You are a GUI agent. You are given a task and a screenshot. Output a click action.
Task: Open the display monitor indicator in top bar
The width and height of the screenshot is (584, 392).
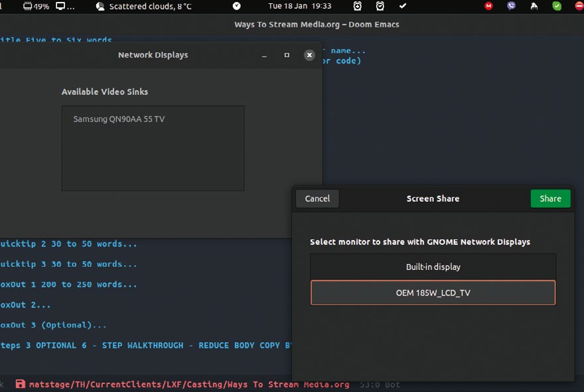point(60,7)
